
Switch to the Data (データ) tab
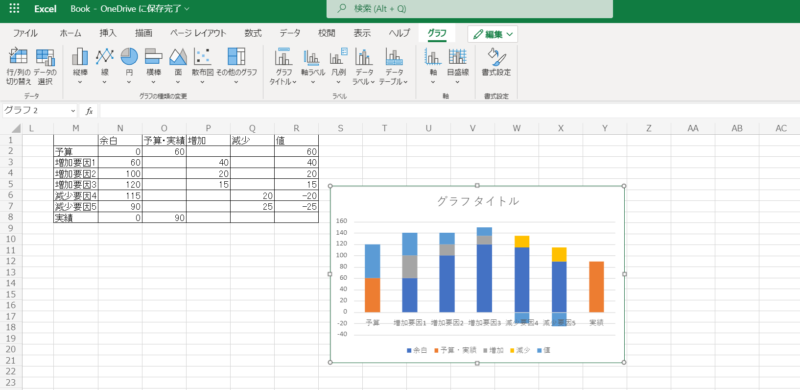tap(290, 33)
